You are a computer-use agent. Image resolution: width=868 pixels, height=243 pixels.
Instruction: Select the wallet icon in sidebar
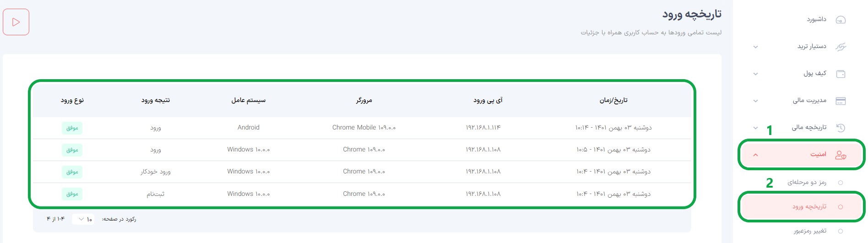[x=841, y=74]
